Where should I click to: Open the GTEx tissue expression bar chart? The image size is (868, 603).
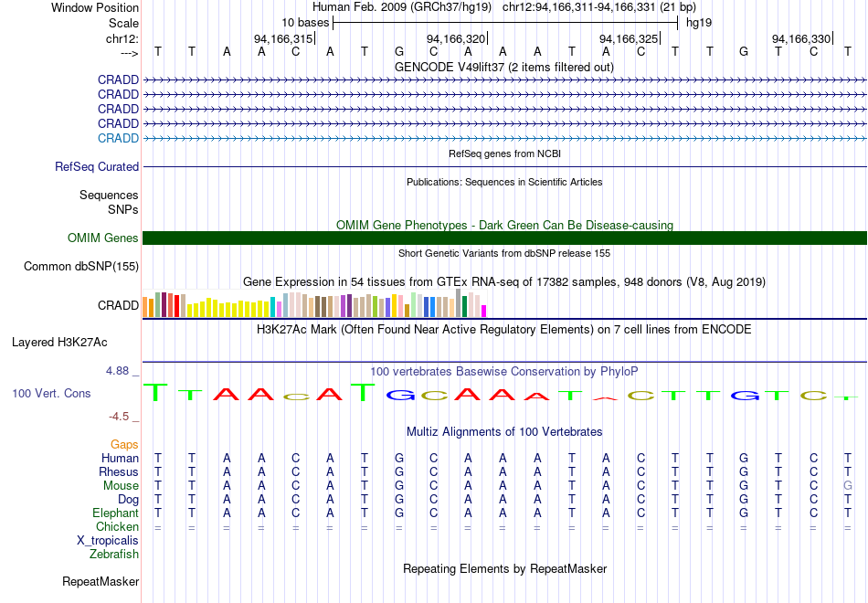tap(314, 303)
